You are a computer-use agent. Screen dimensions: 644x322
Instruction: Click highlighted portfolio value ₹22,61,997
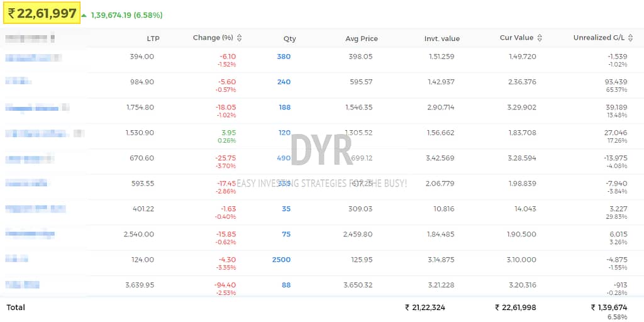[42, 13]
